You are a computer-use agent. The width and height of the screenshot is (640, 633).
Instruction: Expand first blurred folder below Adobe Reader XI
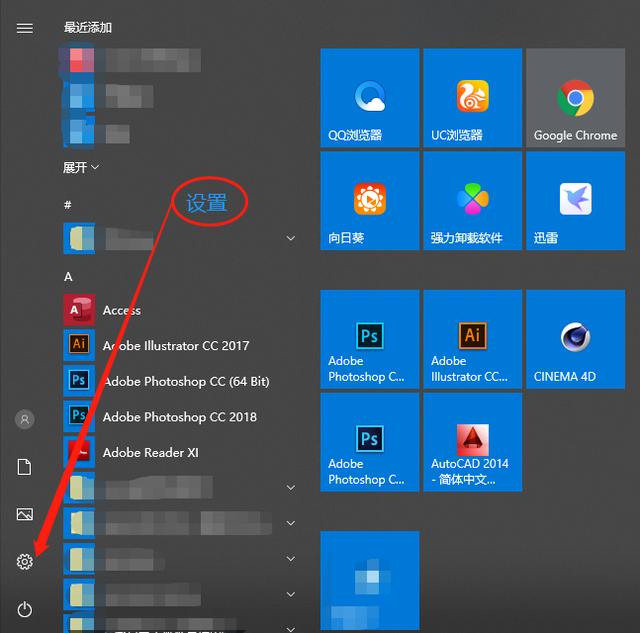[291, 487]
